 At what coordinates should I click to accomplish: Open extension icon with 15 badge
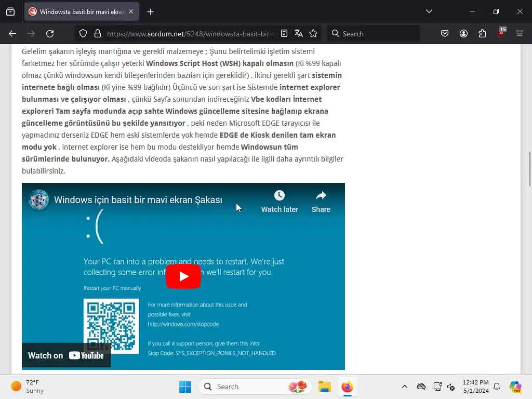501,33
